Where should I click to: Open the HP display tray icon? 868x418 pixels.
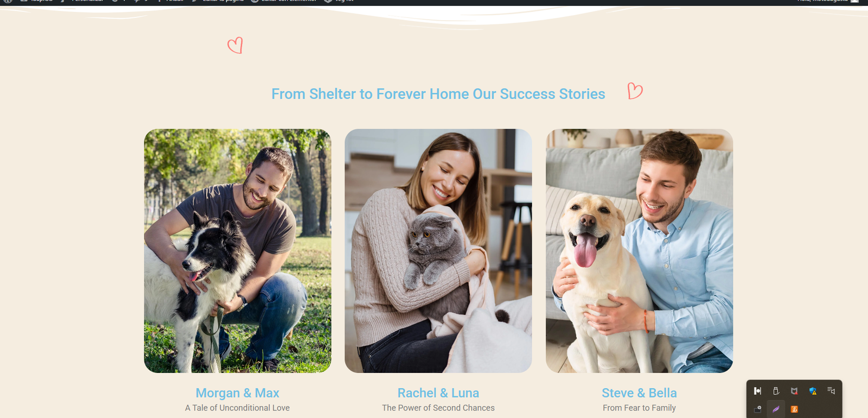pos(758,409)
